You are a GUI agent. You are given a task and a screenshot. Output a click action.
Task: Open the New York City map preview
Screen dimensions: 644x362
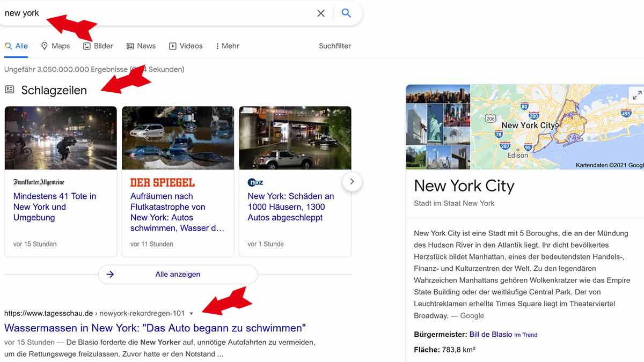(557, 127)
